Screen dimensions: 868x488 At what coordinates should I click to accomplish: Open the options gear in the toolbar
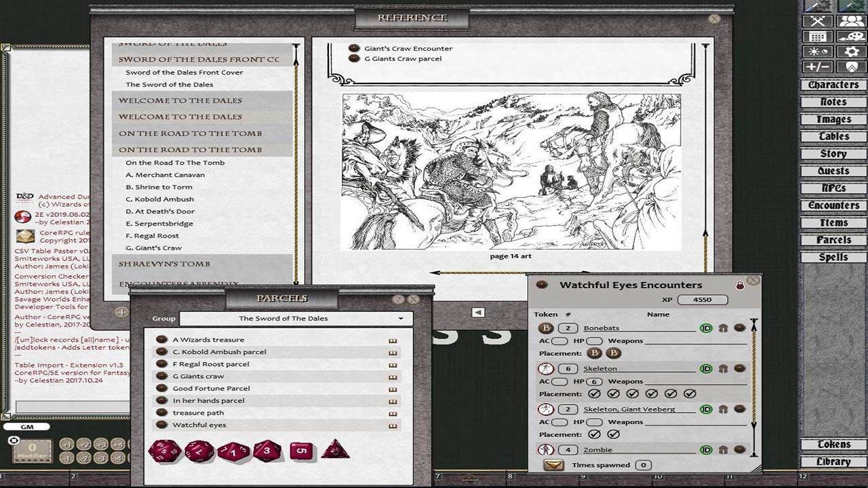[851, 52]
